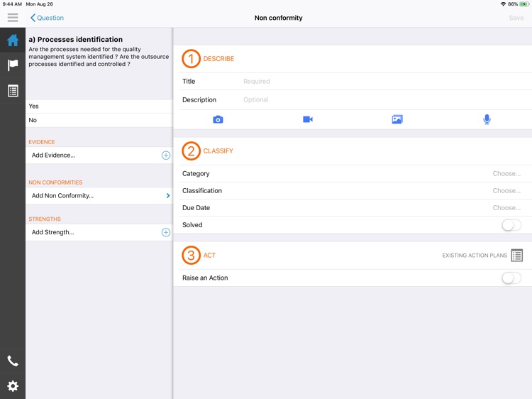This screenshot has height=399, width=532.
Task: Choose a Due Date
Action: (506, 208)
